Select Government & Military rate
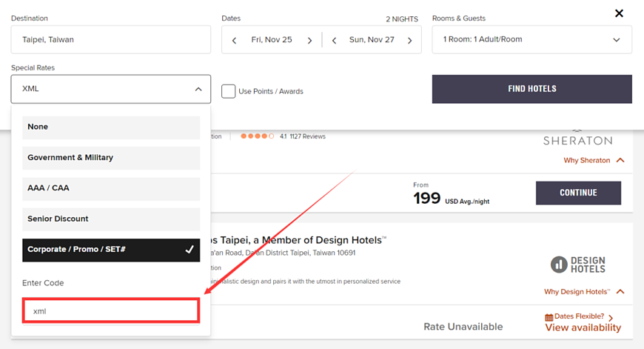644x349 pixels. pyautogui.click(x=111, y=158)
